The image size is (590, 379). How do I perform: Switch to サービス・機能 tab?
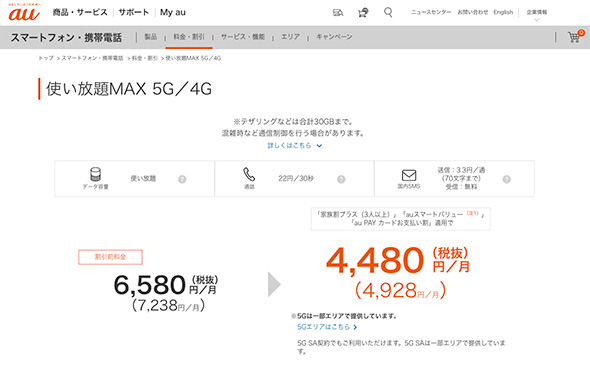243,37
